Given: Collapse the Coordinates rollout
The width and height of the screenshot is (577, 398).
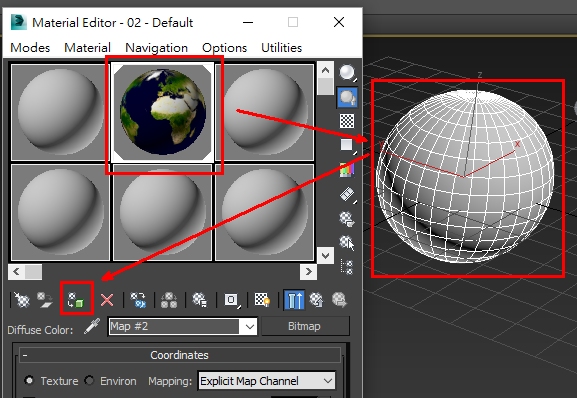Looking at the screenshot, I should (180, 355).
